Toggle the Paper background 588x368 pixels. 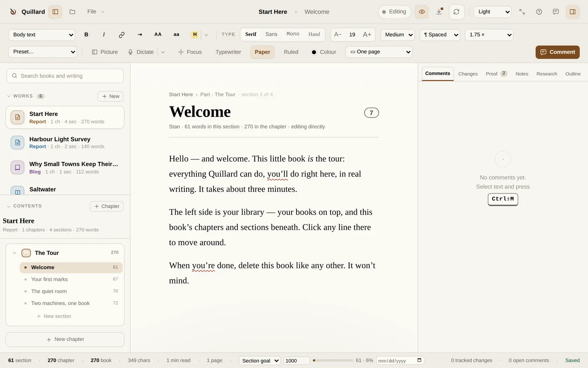262,52
